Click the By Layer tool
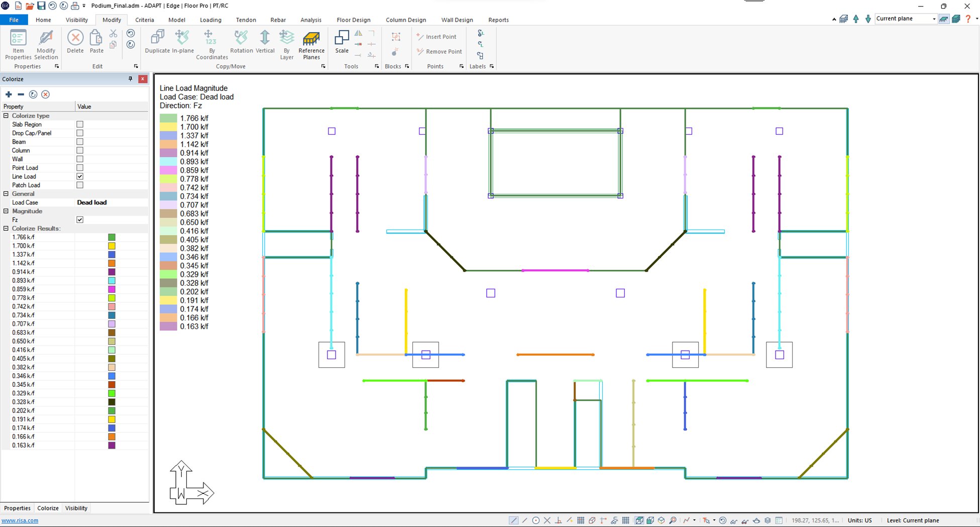Screen dimensions: 980x527 coord(286,44)
